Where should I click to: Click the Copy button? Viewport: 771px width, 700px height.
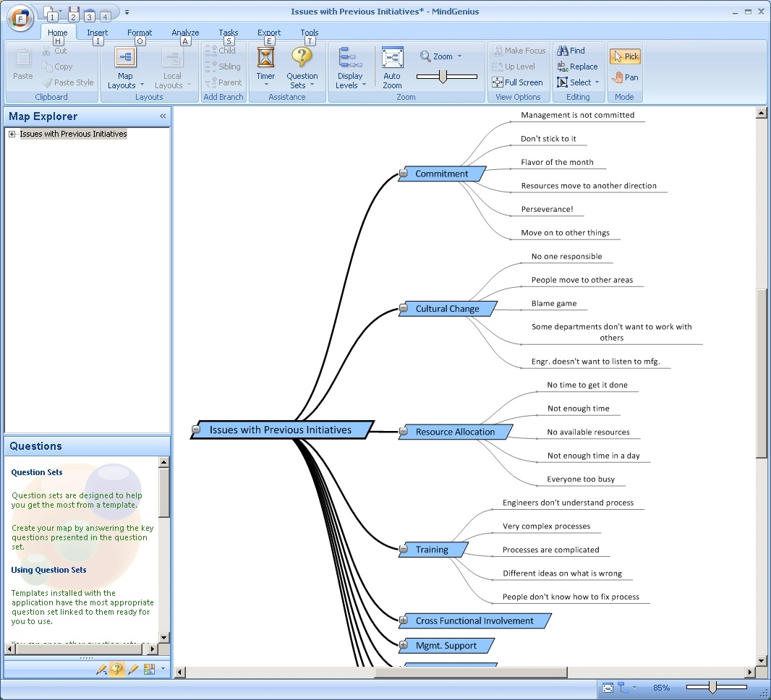click(x=57, y=67)
